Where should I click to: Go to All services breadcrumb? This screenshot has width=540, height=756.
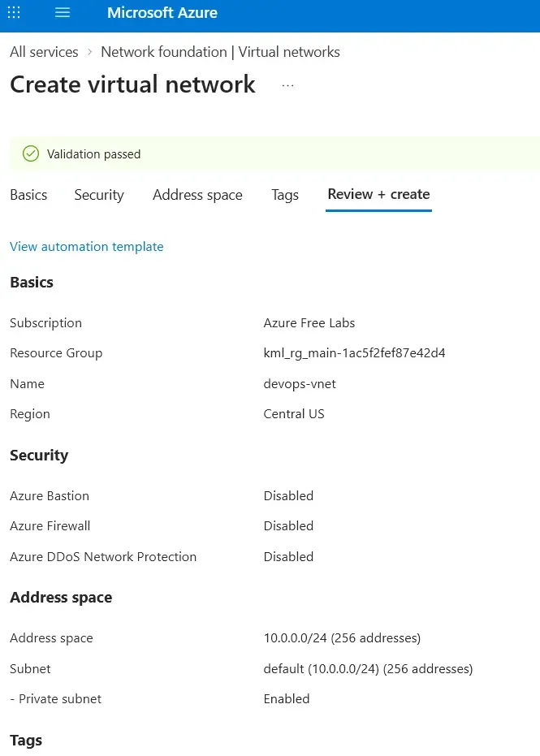tap(44, 52)
